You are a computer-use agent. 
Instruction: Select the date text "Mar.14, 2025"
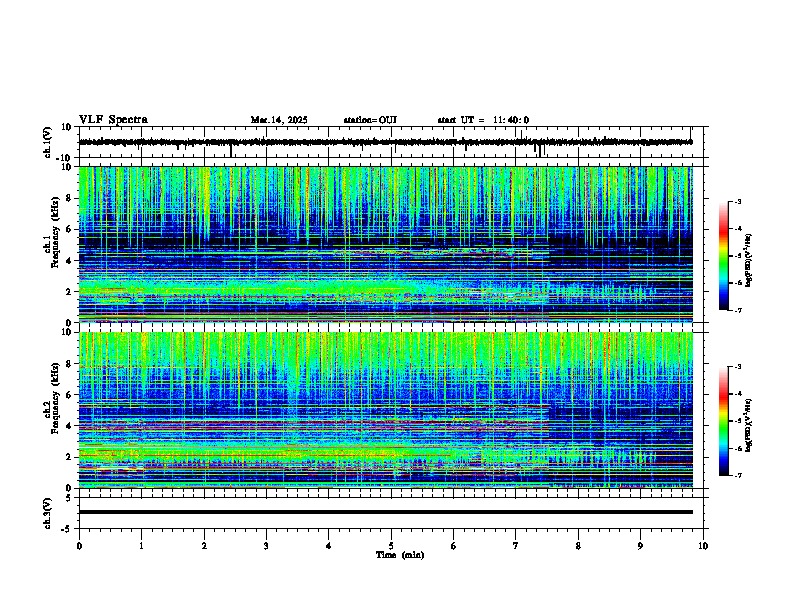pos(279,120)
